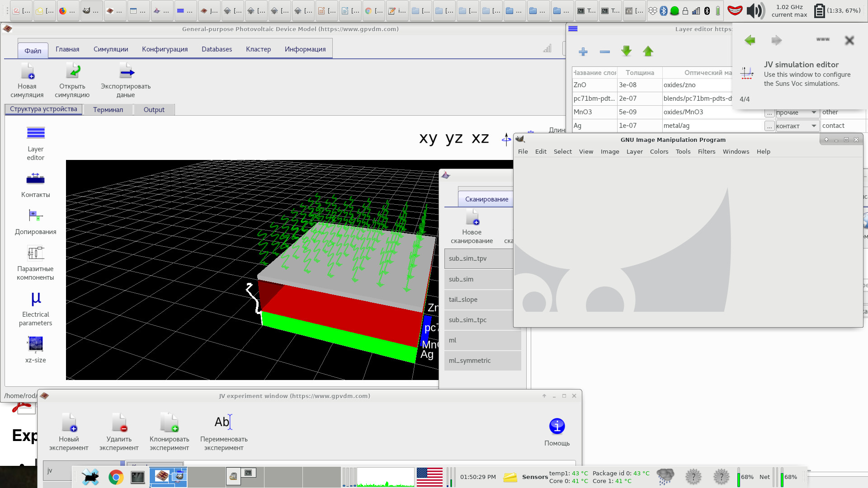Open GIMP File menu
Image resolution: width=868 pixels, height=488 pixels.
click(523, 151)
